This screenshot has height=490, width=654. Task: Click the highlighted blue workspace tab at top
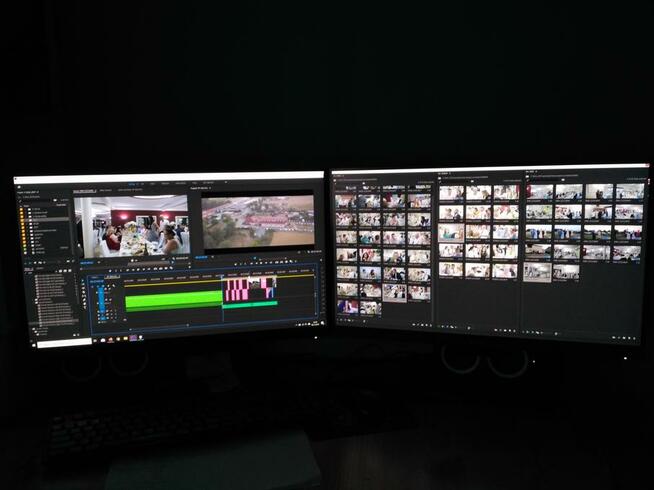(133, 184)
